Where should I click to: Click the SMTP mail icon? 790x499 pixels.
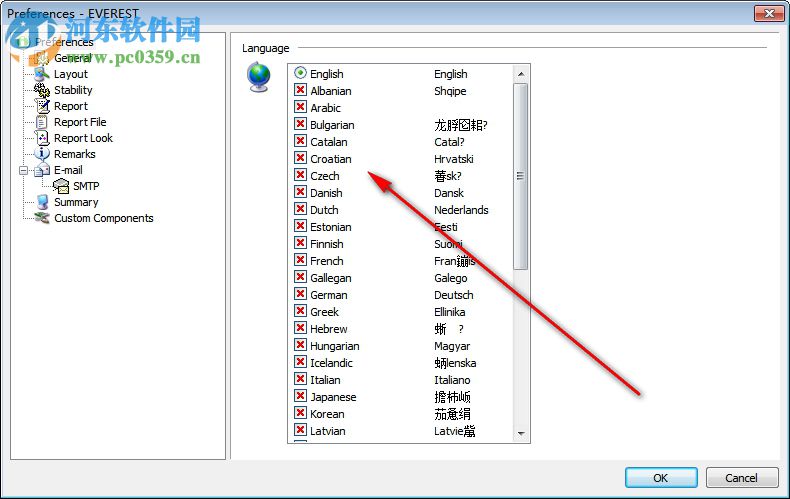click(x=61, y=186)
